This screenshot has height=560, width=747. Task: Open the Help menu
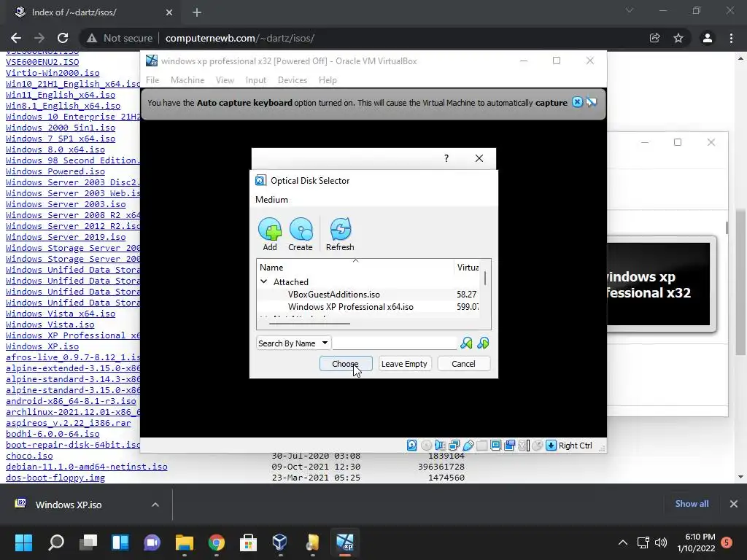click(328, 80)
